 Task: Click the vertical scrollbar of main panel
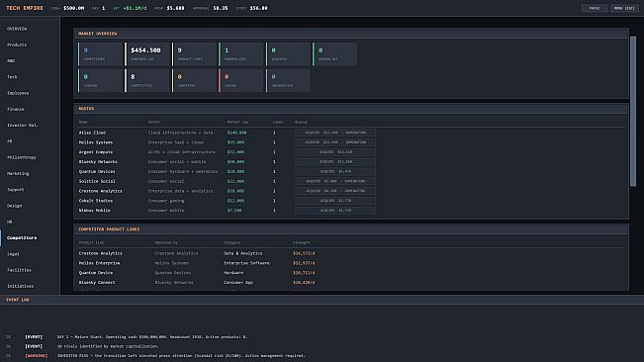(633, 111)
